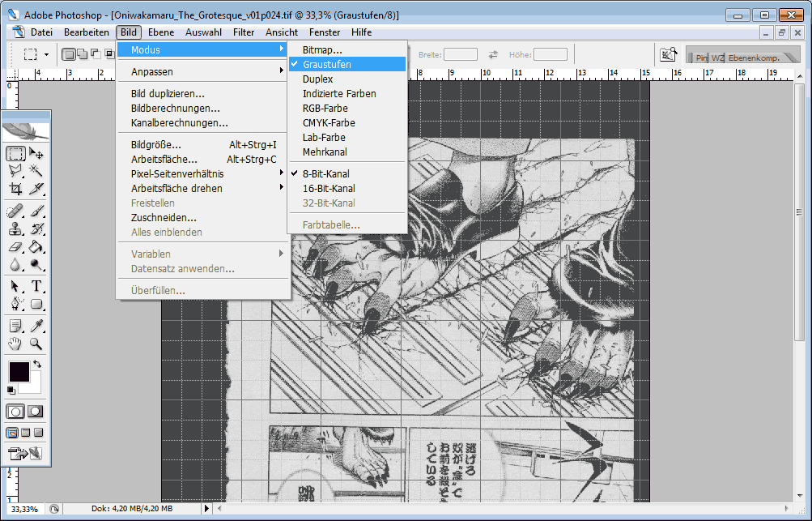Expand the Anpassen submenu
Screen dimensions: 812x521
pos(202,71)
